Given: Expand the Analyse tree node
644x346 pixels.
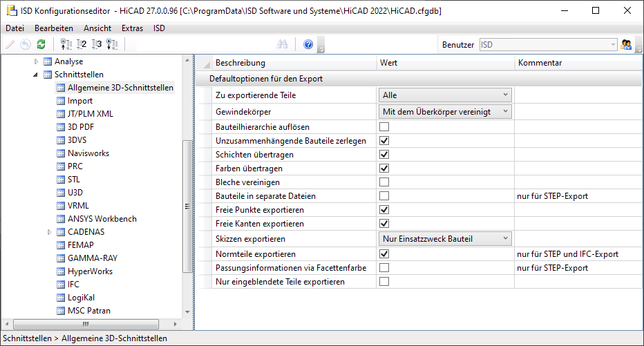Looking at the screenshot, I should pos(36,61).
